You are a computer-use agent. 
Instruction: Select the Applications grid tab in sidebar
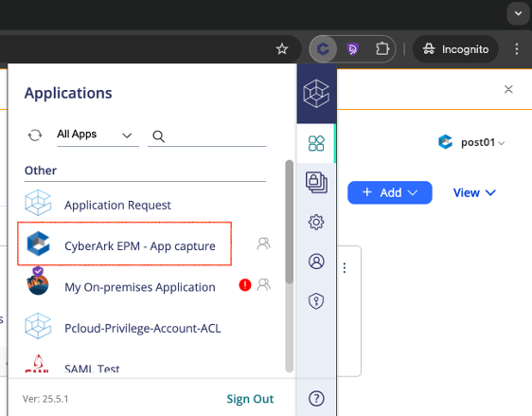click(316, 143)
